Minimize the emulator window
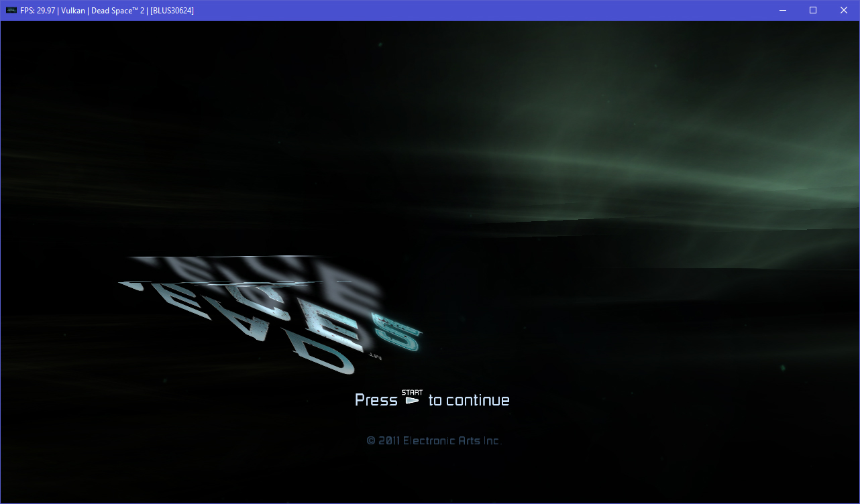The image size is (860, 504). (782, 10)
